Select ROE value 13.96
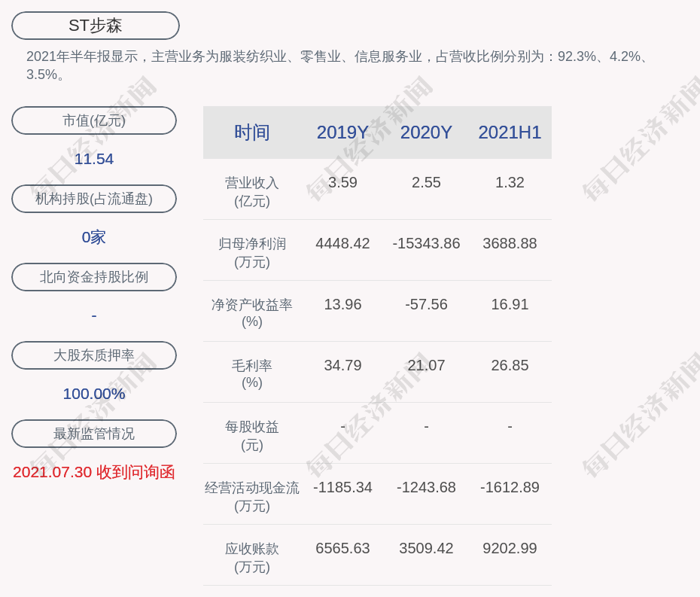The image size is (700, 597). [x=342, y=305]
